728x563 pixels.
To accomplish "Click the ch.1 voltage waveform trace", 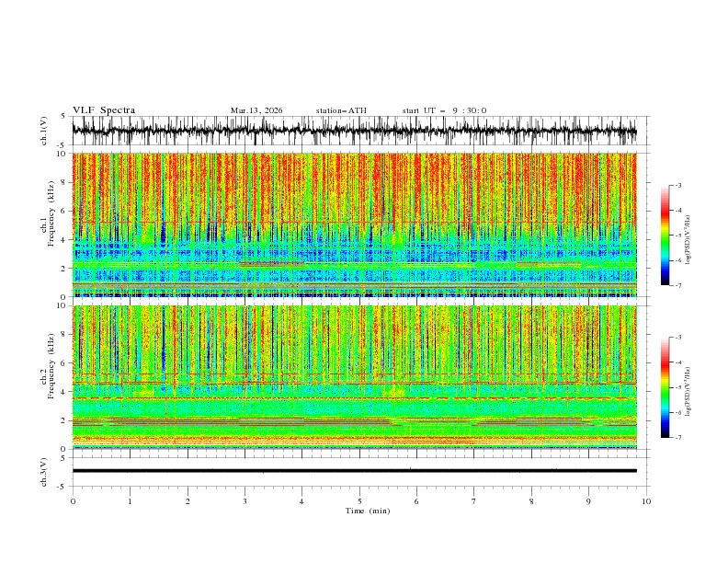I will tap(354, 131).
